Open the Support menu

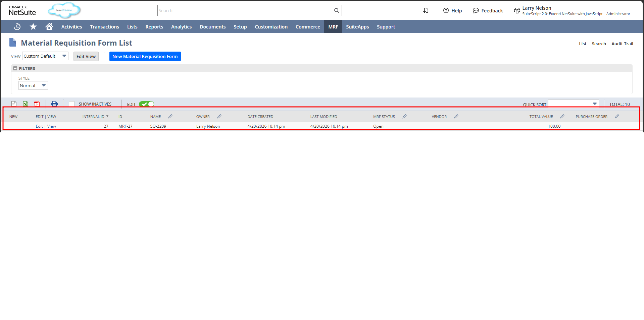386,27
